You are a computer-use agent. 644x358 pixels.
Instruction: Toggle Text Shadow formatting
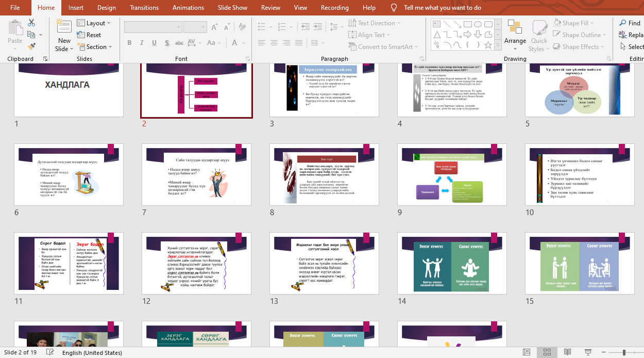click(166, 43)
